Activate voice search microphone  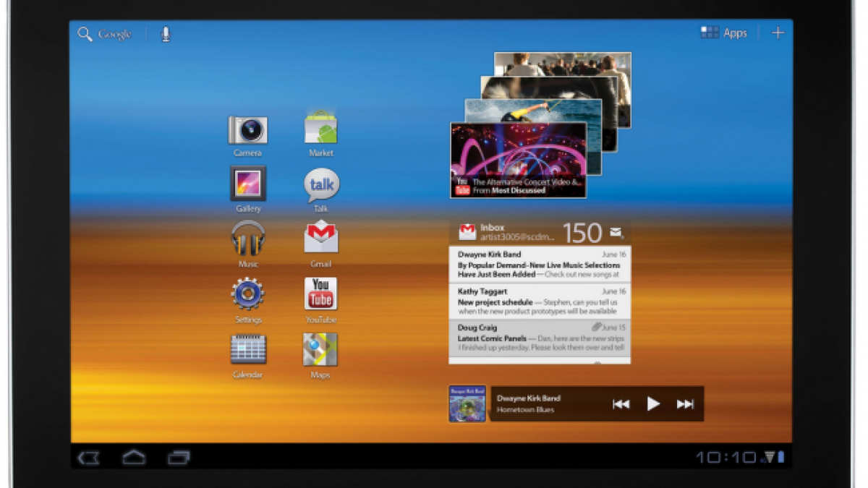point(166,34)
